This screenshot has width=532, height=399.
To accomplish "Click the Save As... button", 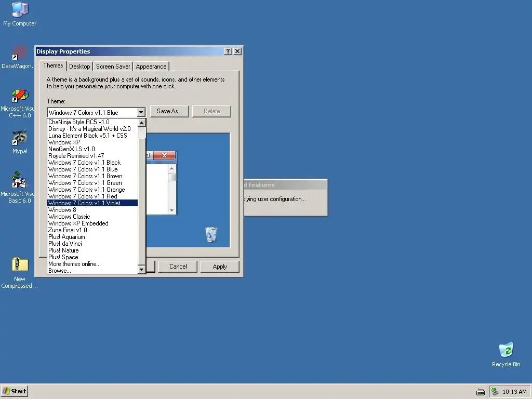I will tap(169, 111).
